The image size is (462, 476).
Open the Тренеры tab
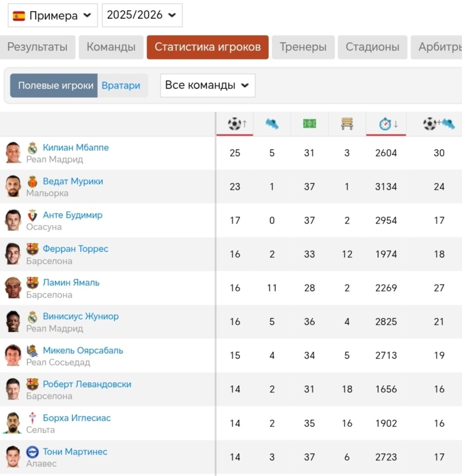pyautogui.click(x=303, y=47)
